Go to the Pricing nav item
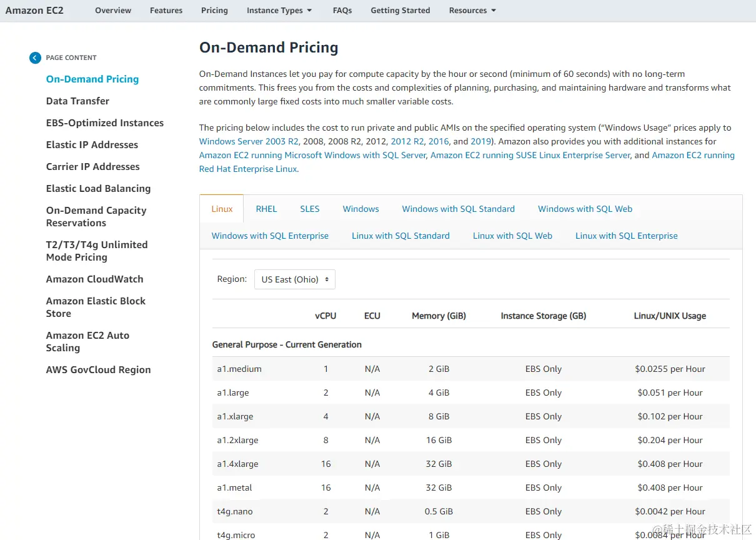 point(214,11)
